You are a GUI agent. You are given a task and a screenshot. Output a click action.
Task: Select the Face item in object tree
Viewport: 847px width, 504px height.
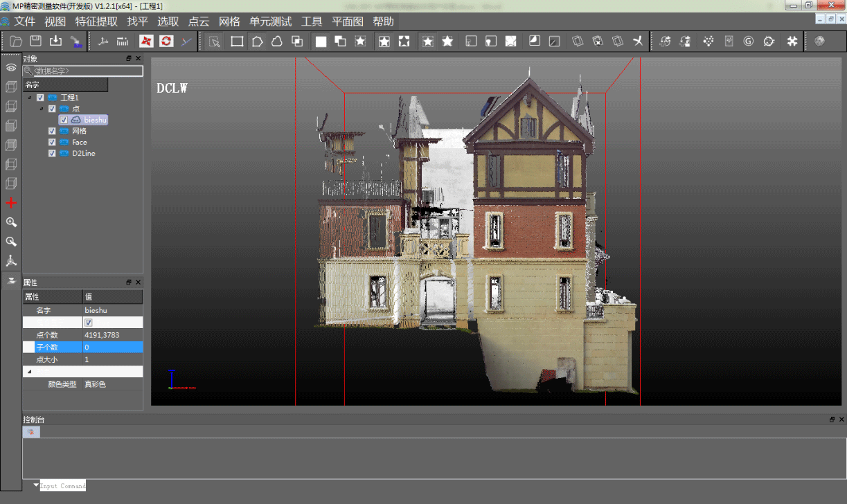[79, 142]
